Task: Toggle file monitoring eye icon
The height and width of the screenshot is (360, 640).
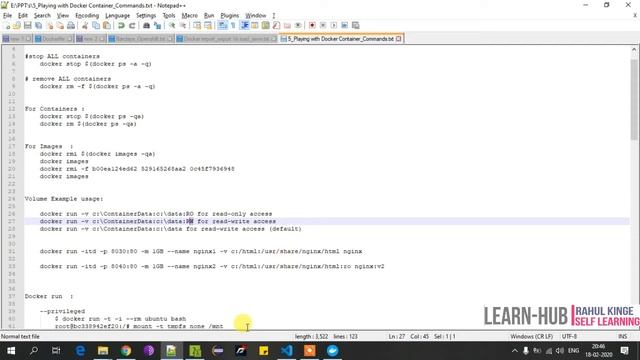Action: tap(298, 25)
